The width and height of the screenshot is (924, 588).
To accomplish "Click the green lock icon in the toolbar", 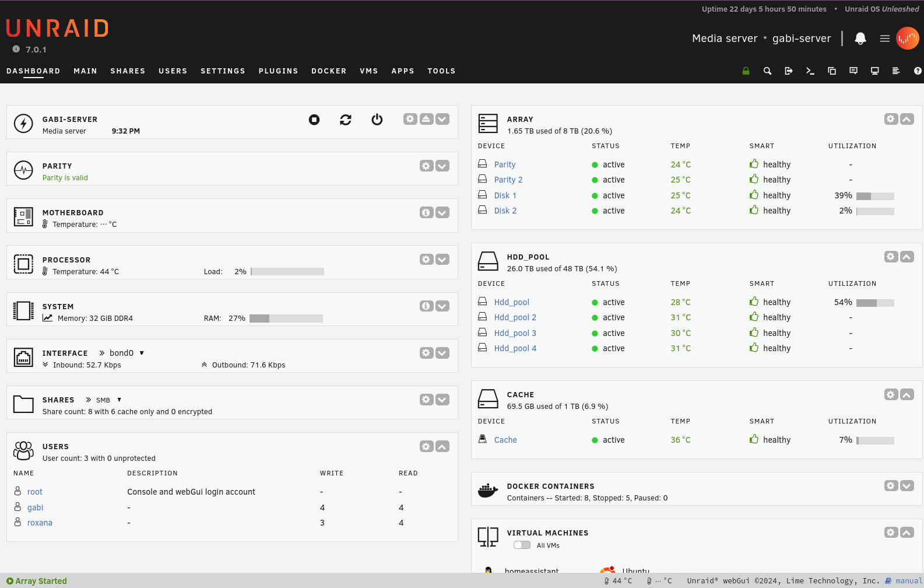I will (x=746, y=71).
